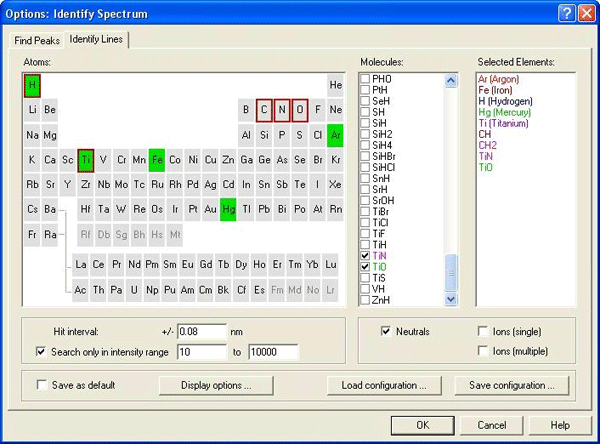
Task: Toggle Search only in intensity range
Action: (x=41, y=352)
